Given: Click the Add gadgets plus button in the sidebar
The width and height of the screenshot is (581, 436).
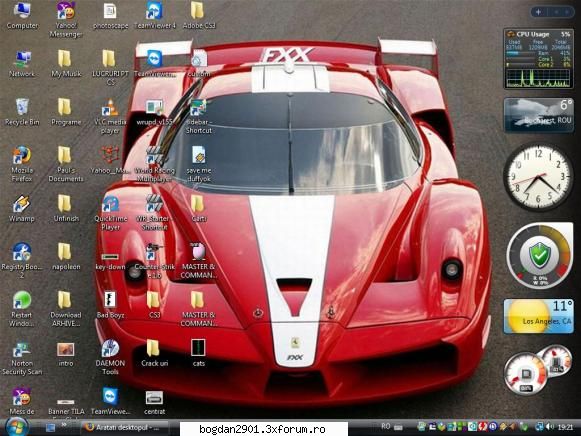Looking at the screenshot, I should pyautogui.click(x=538, y=12).
